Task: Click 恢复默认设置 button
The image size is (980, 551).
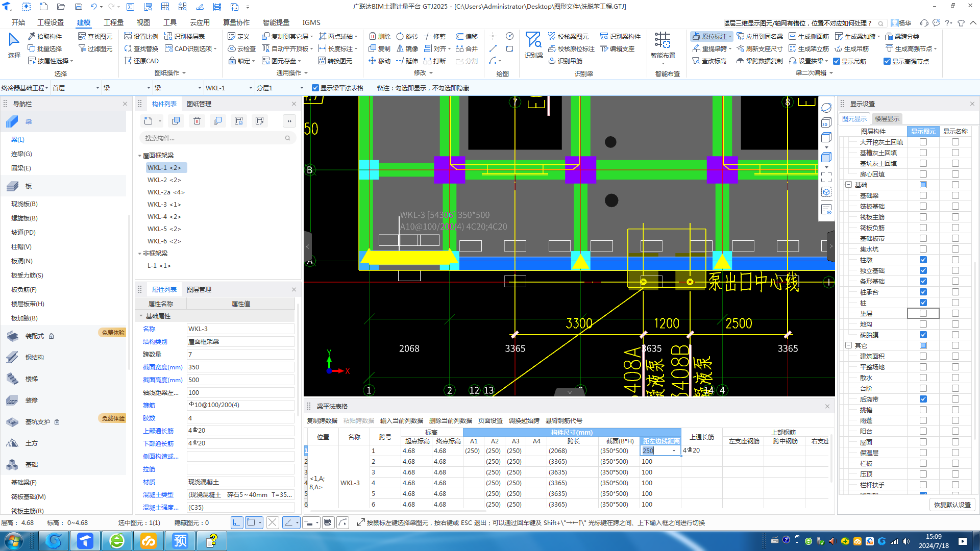Action: coord(952,505)
